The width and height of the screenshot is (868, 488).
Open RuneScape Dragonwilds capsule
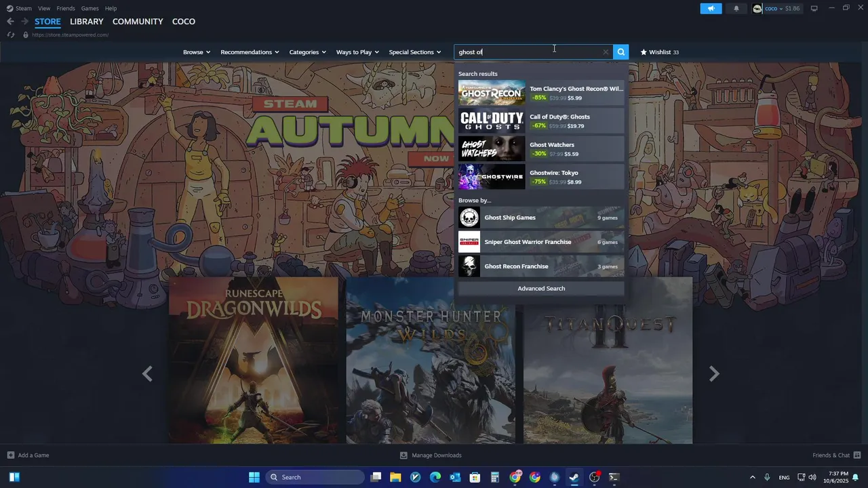point(254,361)
